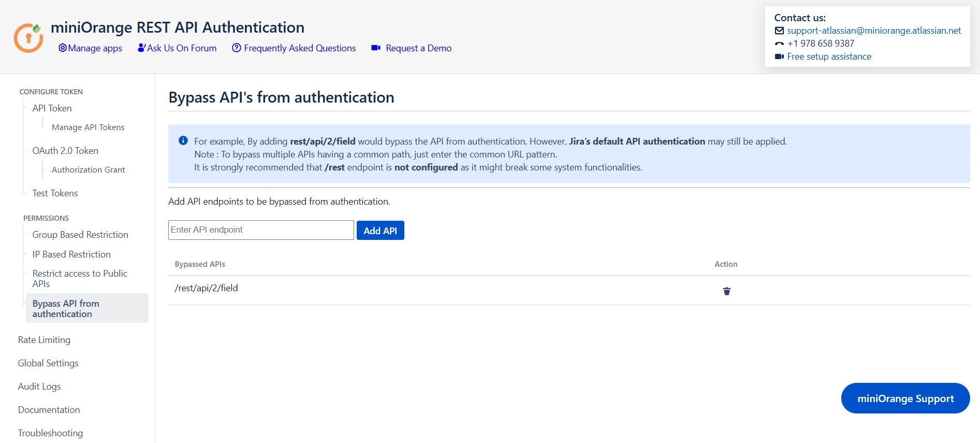This screenshot has width=980, height=443.
Task: Open Manage apps link
Action: pyautogui.click(x=95, y=48)
